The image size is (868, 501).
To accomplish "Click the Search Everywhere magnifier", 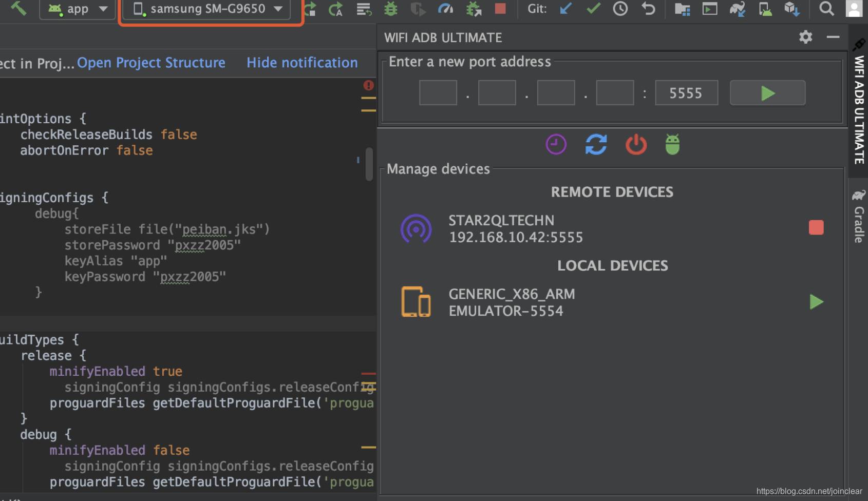I will point(826,8).
